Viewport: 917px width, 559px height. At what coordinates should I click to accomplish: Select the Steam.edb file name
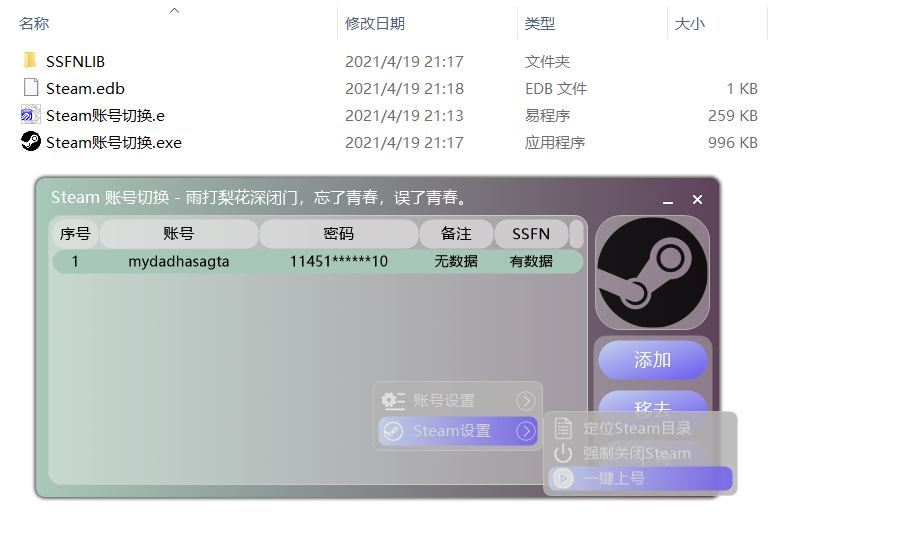85,88
